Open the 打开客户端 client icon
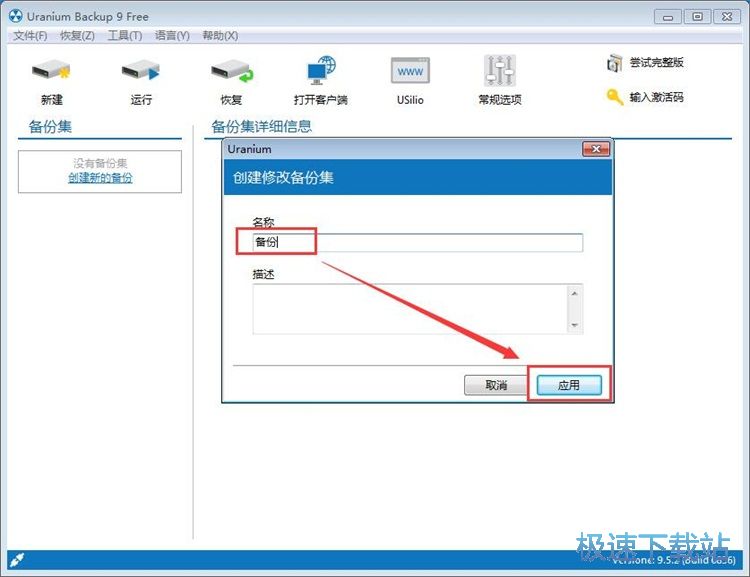The image size is (750, 577). pyautogui.click(x=321, y=71)
